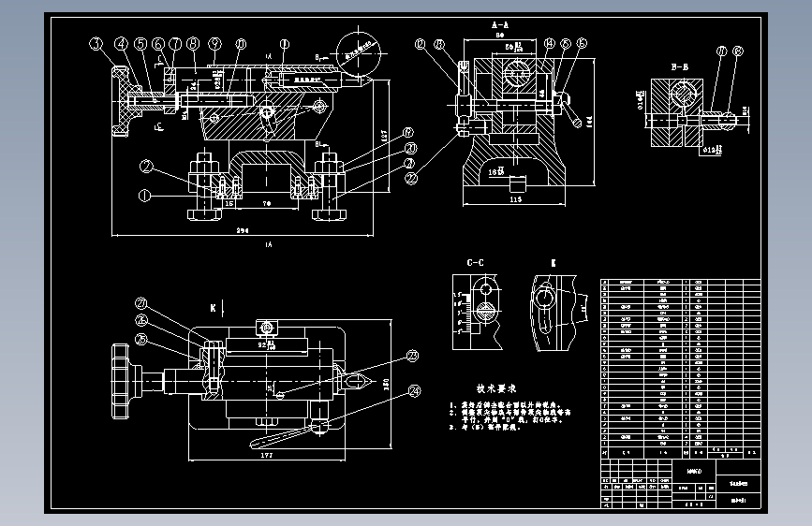Select part balloon number 27
This screenshot has height=526, width=812.
point(141,303)
